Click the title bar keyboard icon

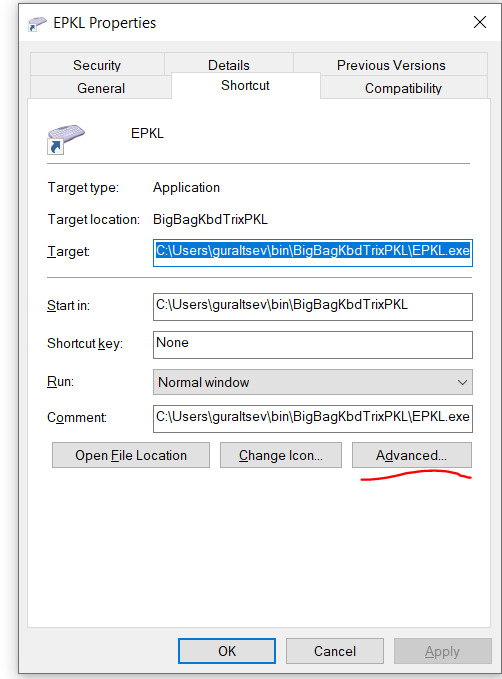click(37, 23)
